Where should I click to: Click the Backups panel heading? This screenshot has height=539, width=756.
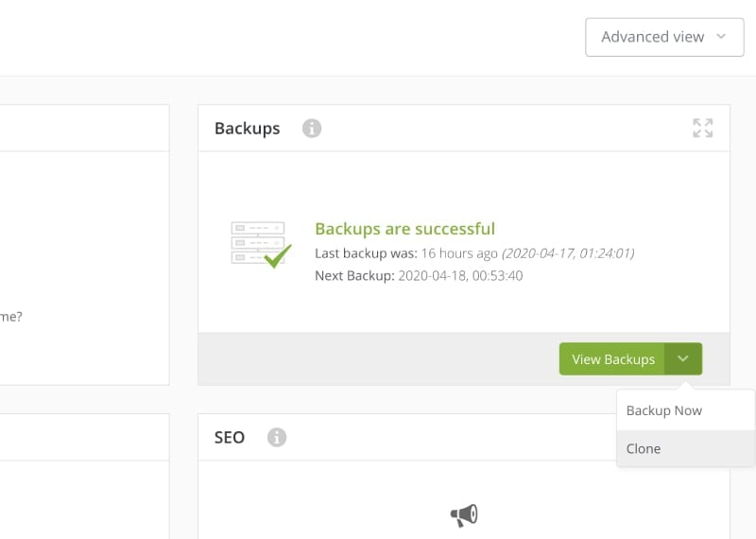tap(247, 129)
